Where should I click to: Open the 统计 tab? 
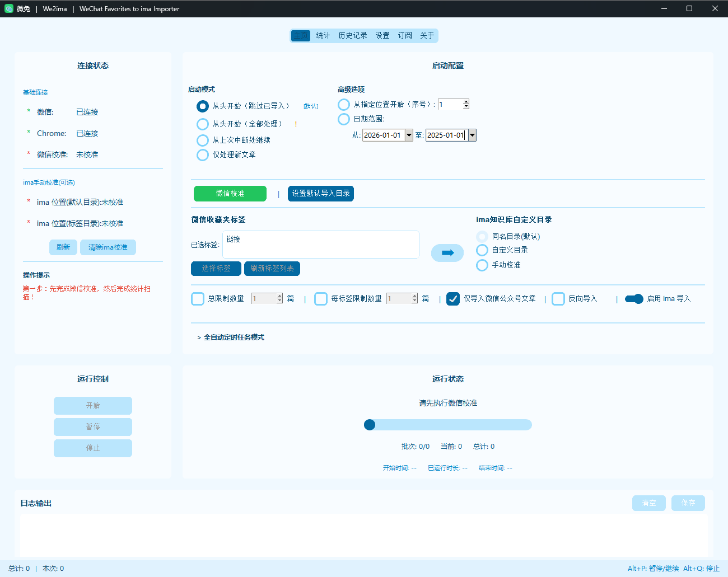point(323,36)
